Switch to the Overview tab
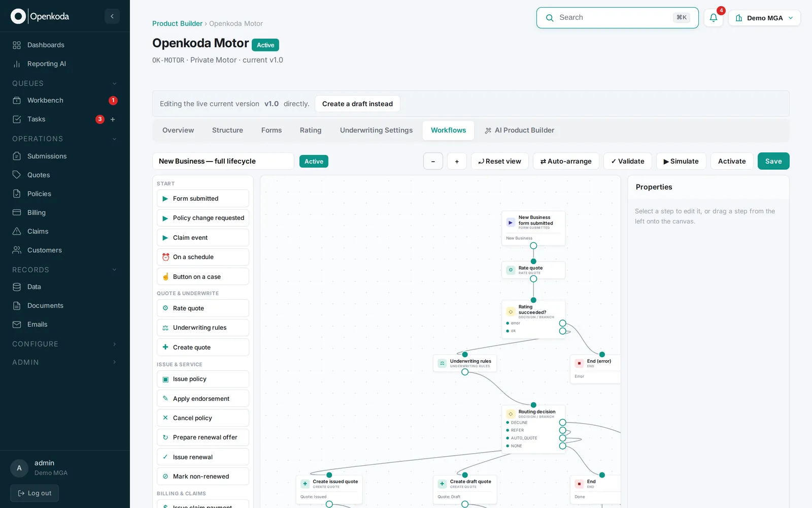 178,131
